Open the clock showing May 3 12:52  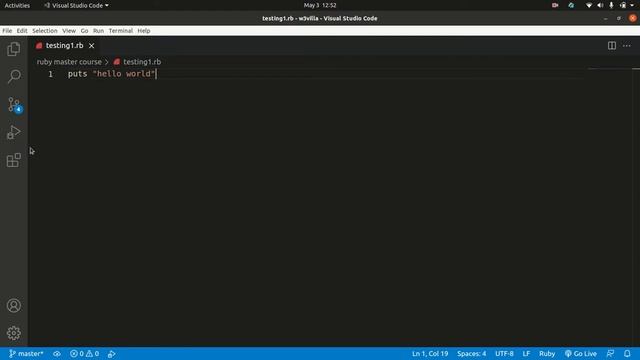[320, 5]
